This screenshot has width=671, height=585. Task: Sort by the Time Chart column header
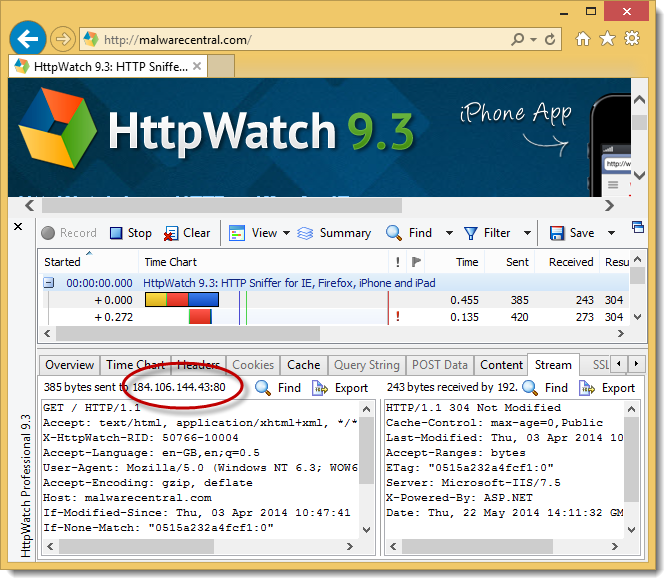tap(263, 262)
